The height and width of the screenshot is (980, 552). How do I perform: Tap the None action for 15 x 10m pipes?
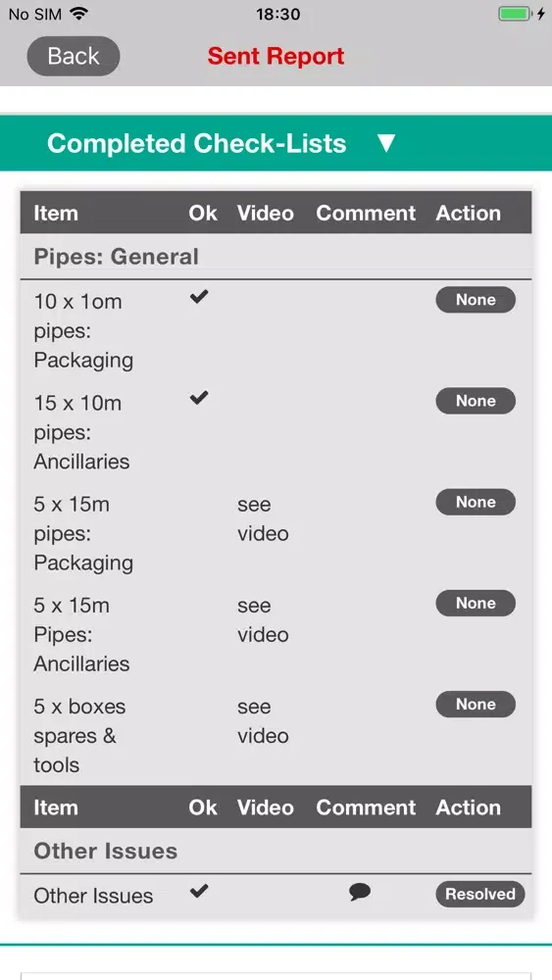(x=476, y=401)
